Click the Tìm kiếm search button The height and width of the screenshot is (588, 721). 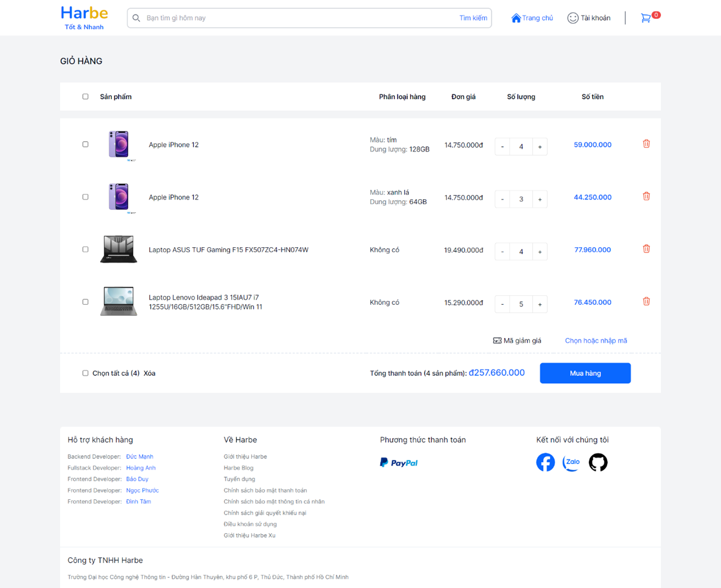pos(473,18)
